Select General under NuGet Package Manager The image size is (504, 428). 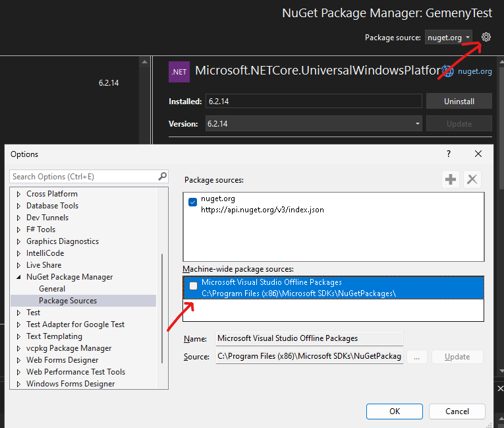[x=52, y=289]
